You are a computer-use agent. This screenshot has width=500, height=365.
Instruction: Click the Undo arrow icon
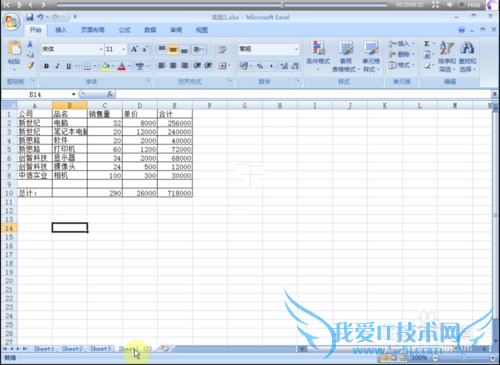(x=40, y=17)
